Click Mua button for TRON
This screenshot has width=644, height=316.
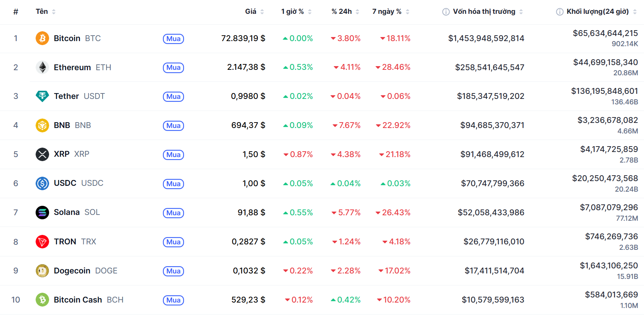[173, 242]
